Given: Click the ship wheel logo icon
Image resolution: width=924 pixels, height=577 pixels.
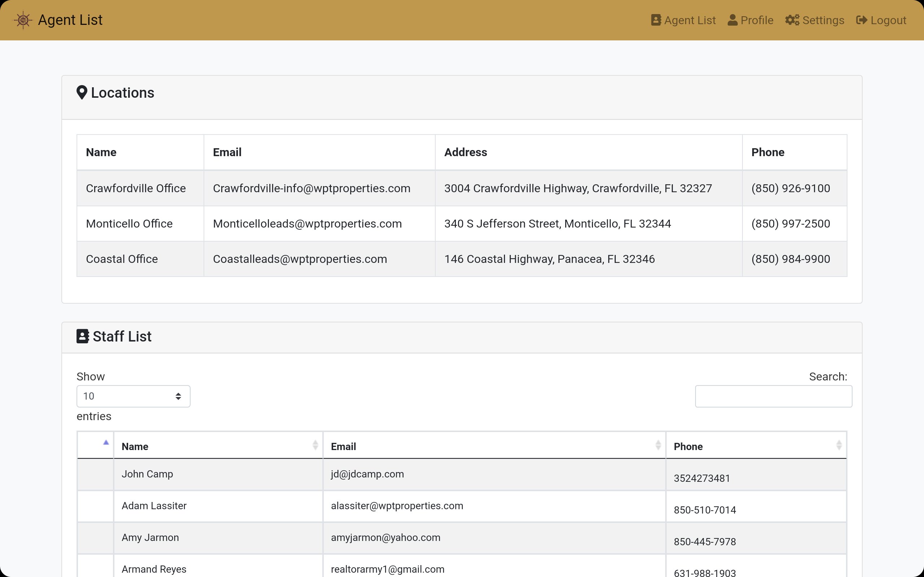Looking at the screenshot, I should click(x=23, y=20).
